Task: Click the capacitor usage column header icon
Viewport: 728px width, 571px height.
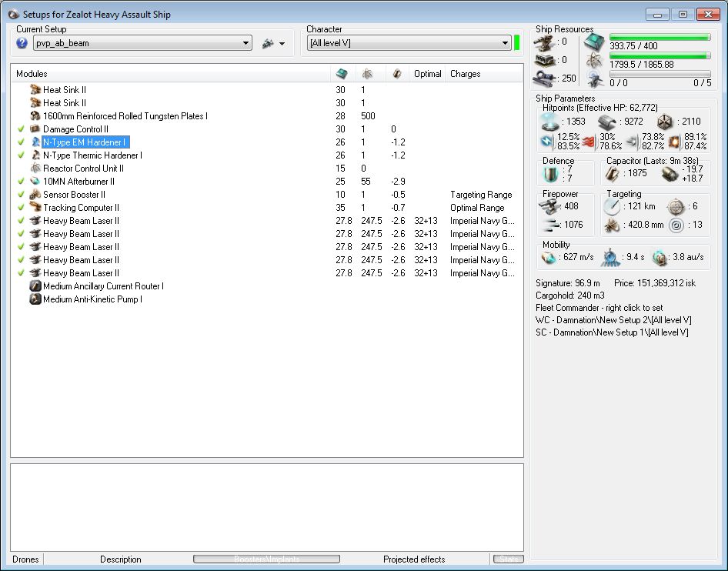Action: (397, 73)
